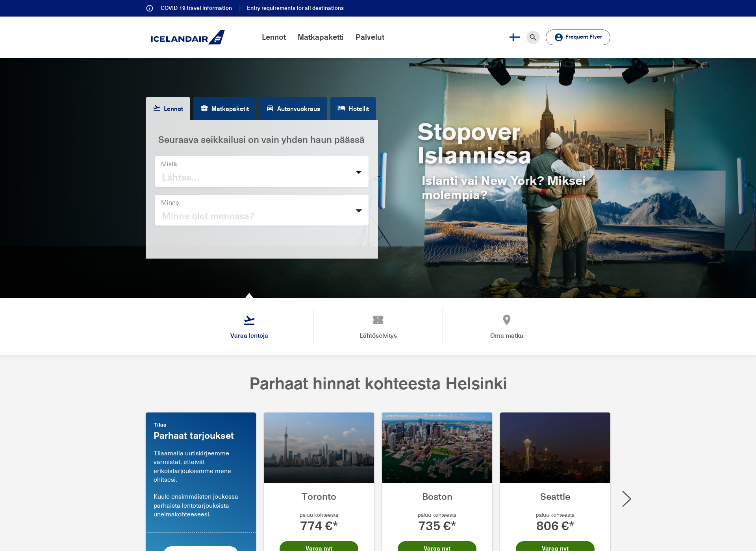Select the Oma matka label
The height and width of the screenshot is (551, 756).
507,336
